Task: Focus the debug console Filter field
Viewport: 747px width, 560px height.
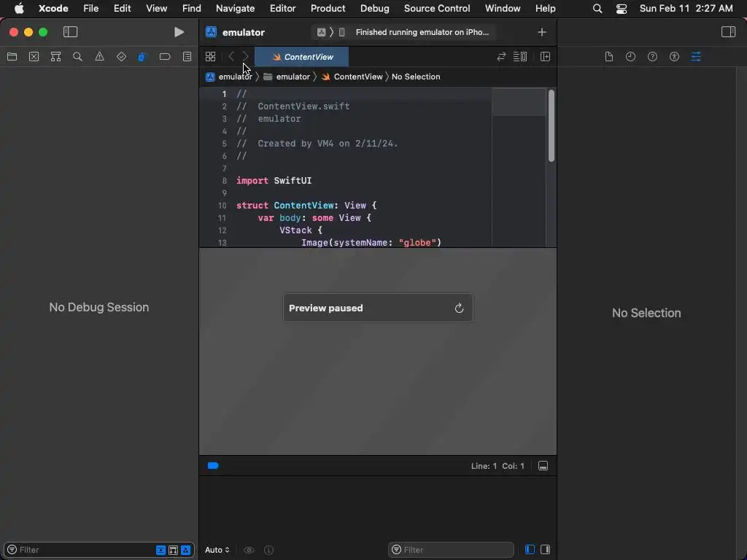Action: tap(451, 550)
